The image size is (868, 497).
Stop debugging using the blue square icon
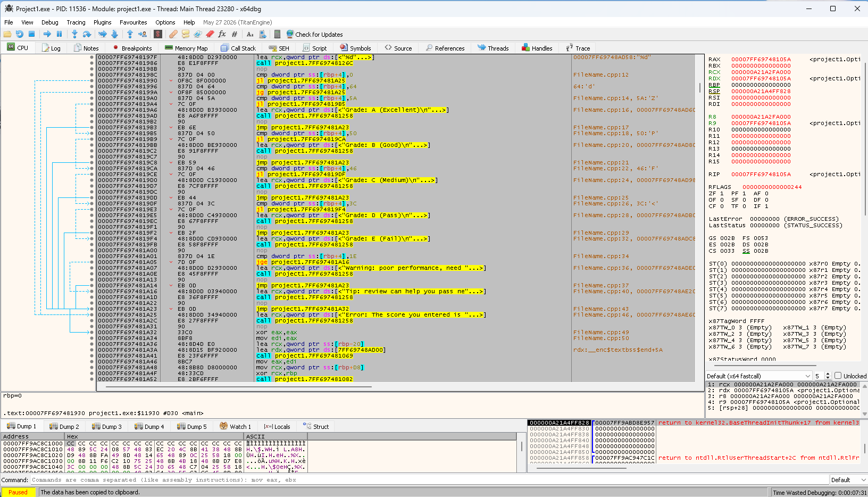31,34
